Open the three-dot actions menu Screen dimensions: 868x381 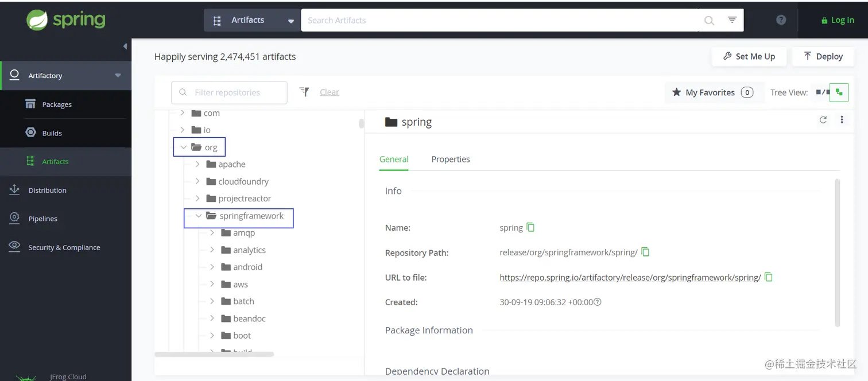pos(842,120)
